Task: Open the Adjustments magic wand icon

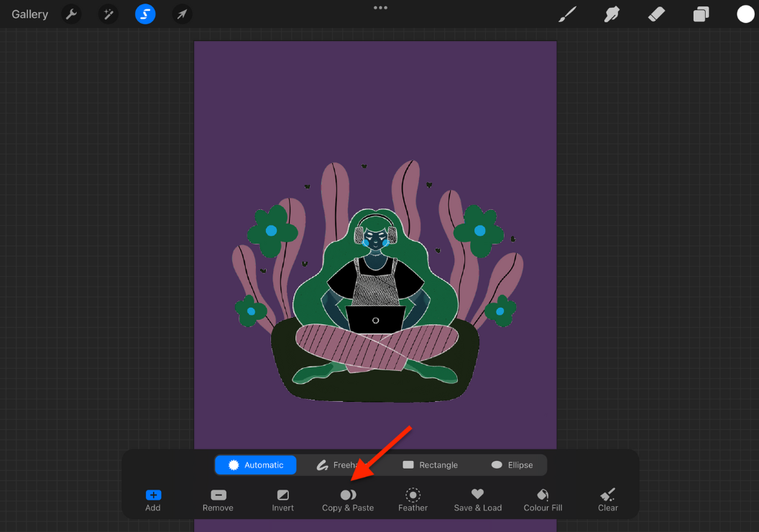Action: point(108,14)
